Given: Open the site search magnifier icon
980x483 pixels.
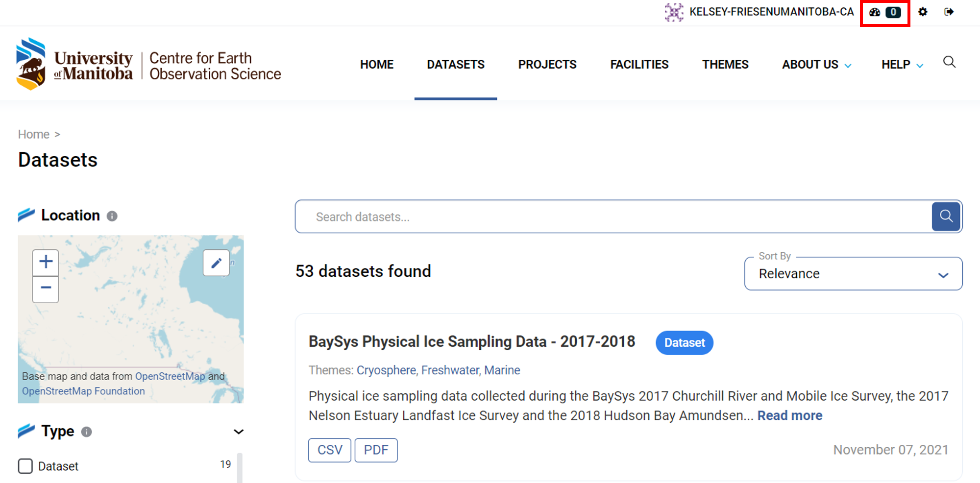Looking at the screenshot, I should [x=949, y=62].
